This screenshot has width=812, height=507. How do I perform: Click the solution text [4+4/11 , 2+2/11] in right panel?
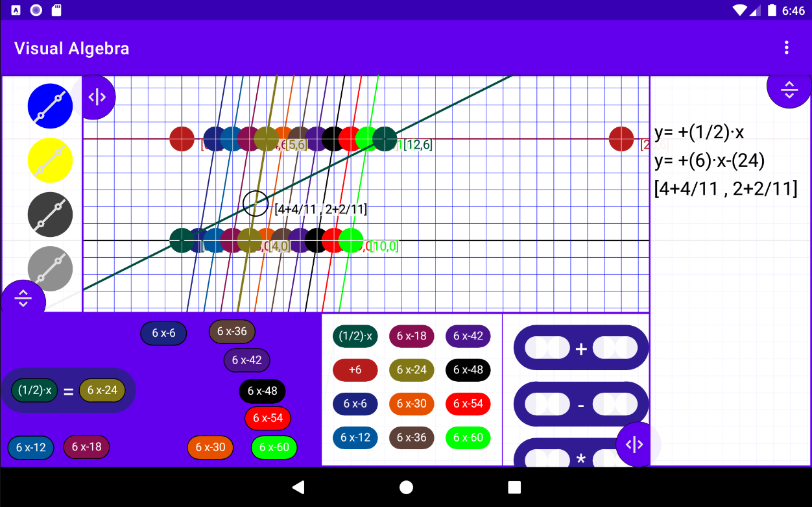[x=726, y=189]
